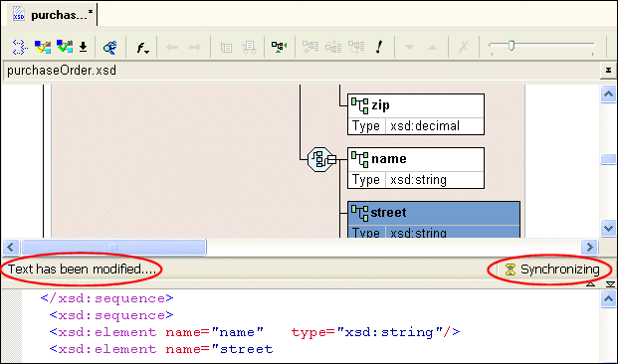Click the purchaseOrder.xsd title bar text
The width and height of the screenshot is (618, 364).
click(62, 71)
